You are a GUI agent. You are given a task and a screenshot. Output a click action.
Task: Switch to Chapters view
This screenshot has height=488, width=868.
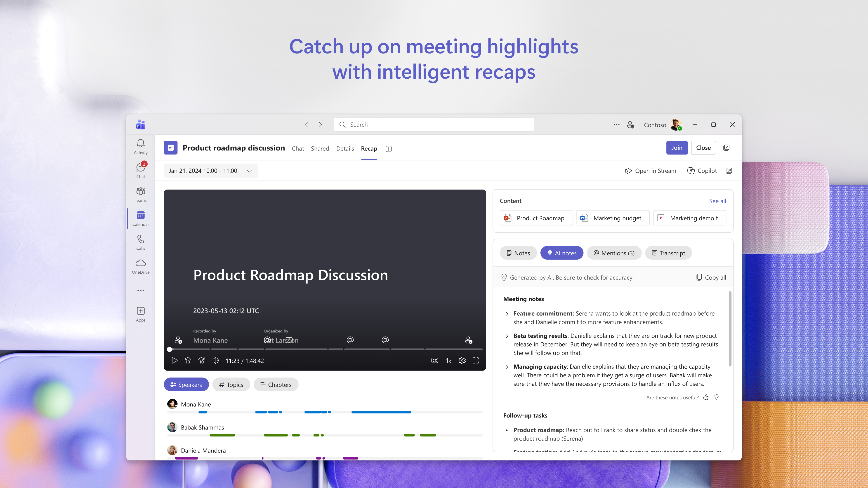tap(276, 384)
